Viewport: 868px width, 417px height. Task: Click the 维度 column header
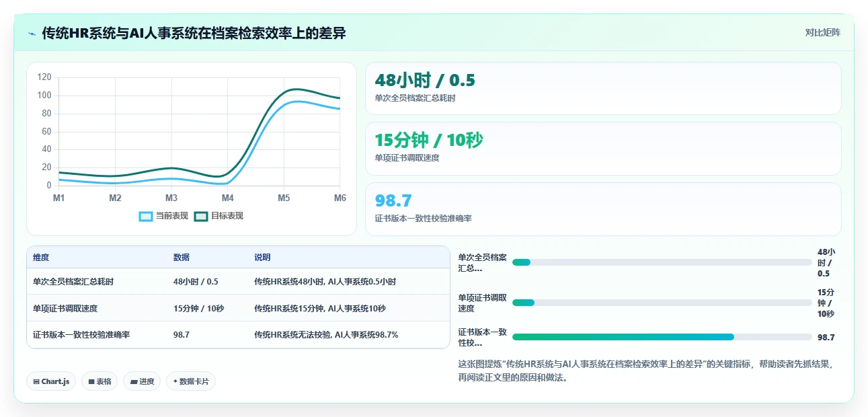pos(41,258)
